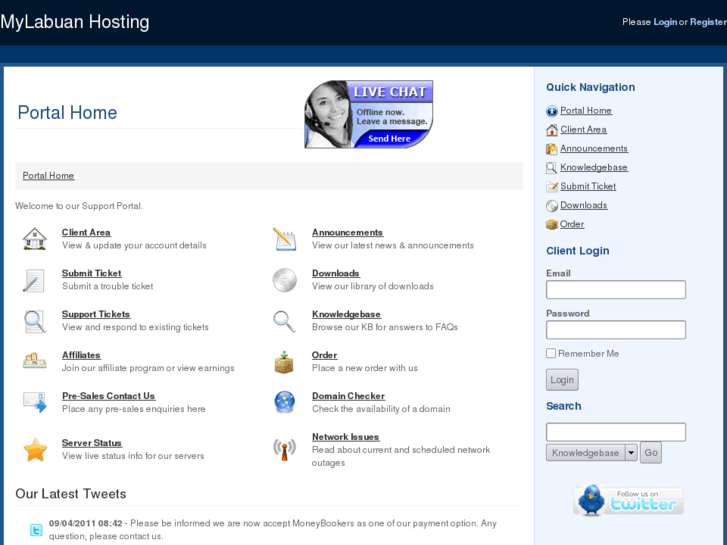Click the Knowledgebase icon in Quick Navigation
The image size is (727, 545).
[552, 168]
